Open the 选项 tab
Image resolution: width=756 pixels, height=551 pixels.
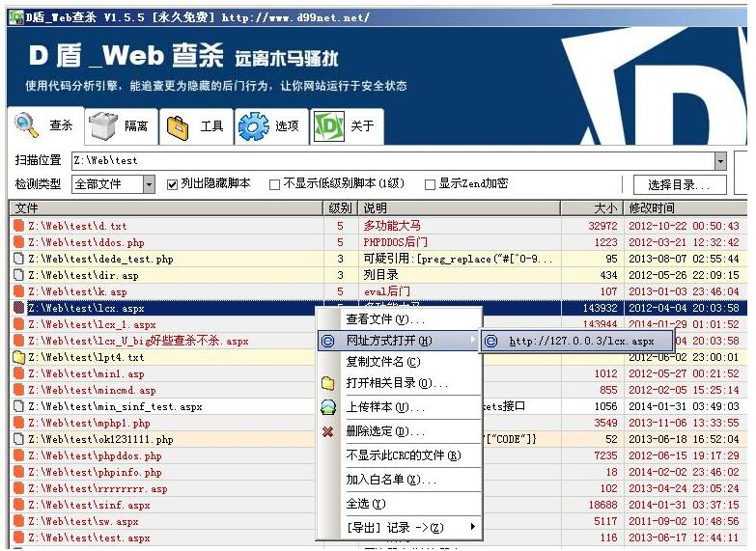coord(272,126)
